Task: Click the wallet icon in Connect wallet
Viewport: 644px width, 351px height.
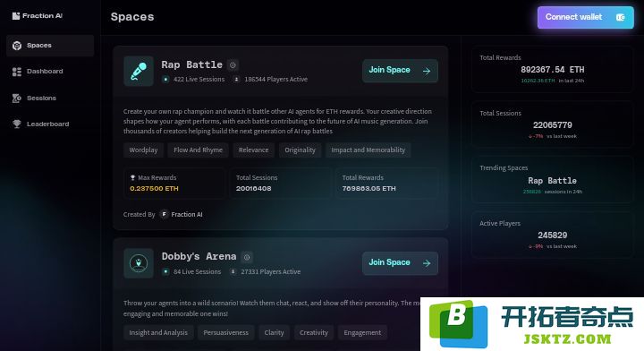Action: [x=620, y=17]
